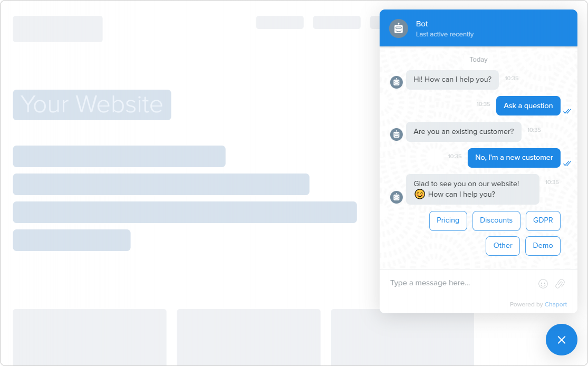588x366 pixels.
Task: Click the bot avatar beside the greeting message
Action: [396, 82]
